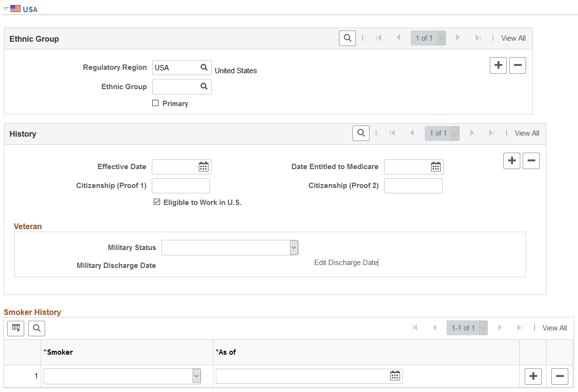Click the search icon in Ethnic Group header
Viewport: 578px width, 392px height.
click(x=347, y=38)
